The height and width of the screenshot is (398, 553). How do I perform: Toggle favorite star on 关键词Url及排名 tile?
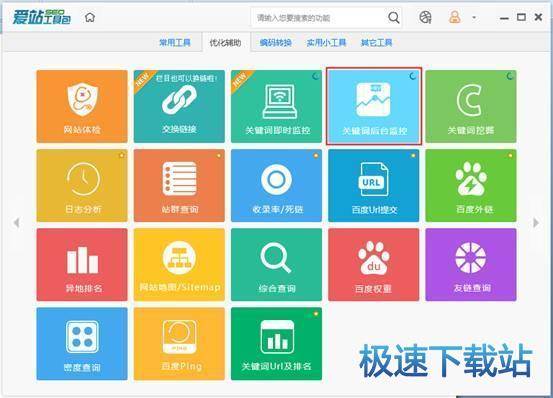(316, 313)
